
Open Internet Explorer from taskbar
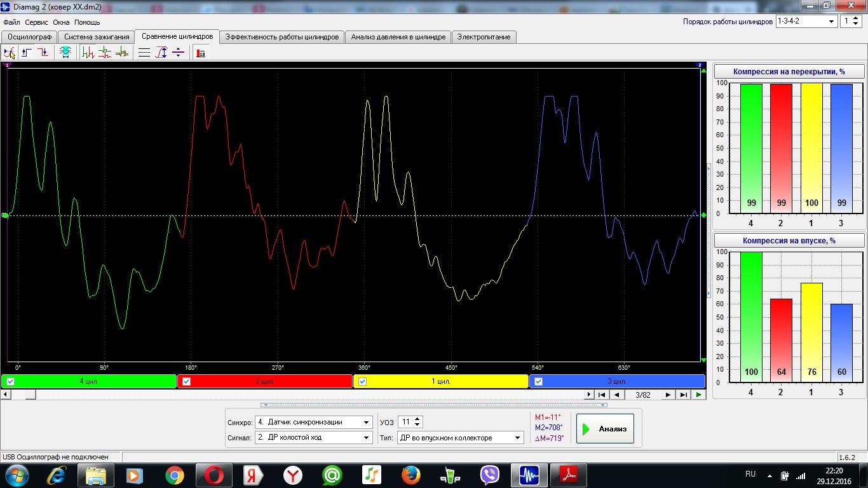click(x=58, y=475)
